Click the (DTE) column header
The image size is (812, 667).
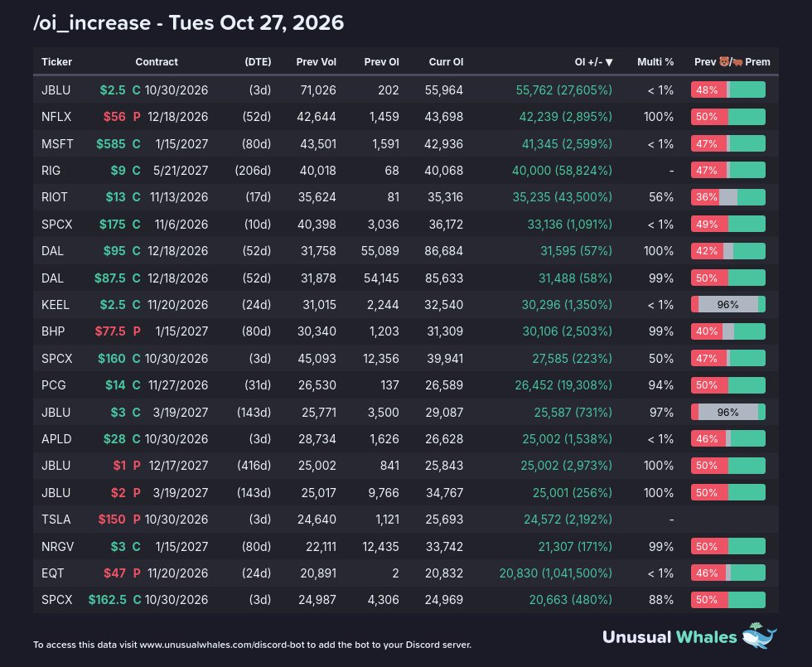tap(258, 61)
